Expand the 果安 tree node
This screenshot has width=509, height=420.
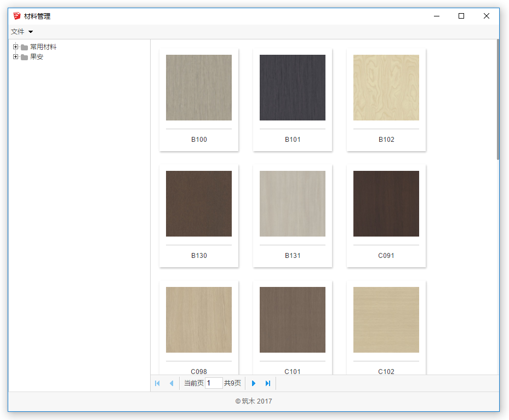click(15, 57)
